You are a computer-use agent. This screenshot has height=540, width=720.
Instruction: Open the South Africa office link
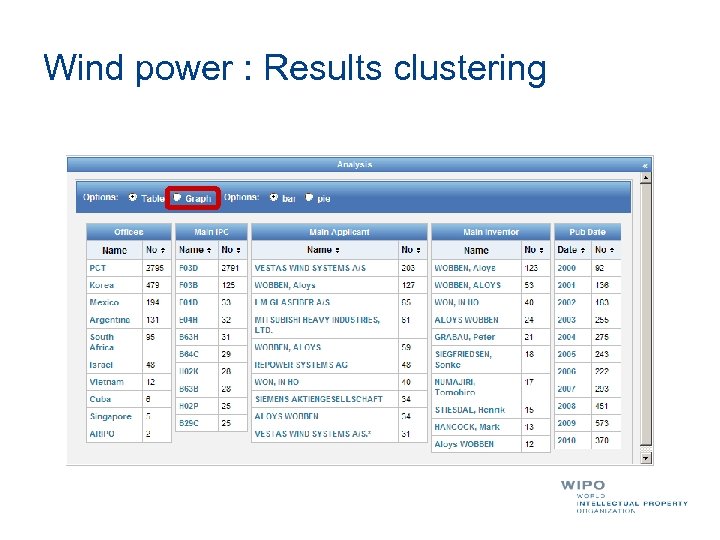point(102,342)
